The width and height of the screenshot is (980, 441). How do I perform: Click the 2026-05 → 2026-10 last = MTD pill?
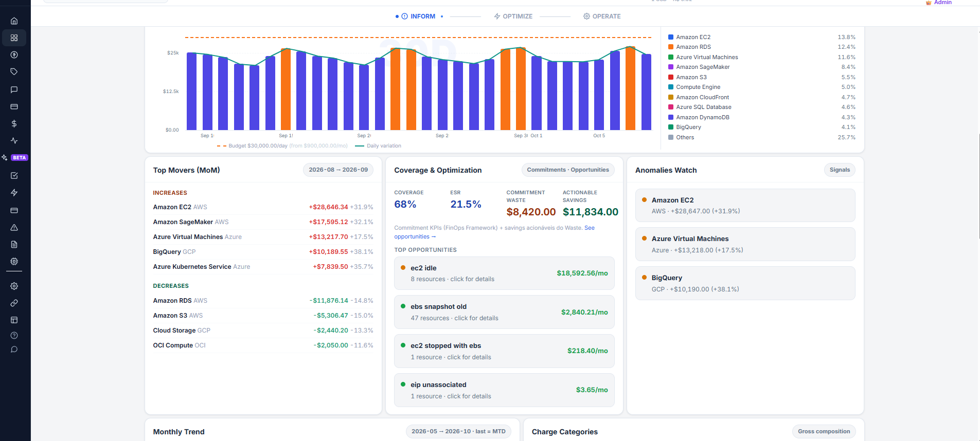458,432
